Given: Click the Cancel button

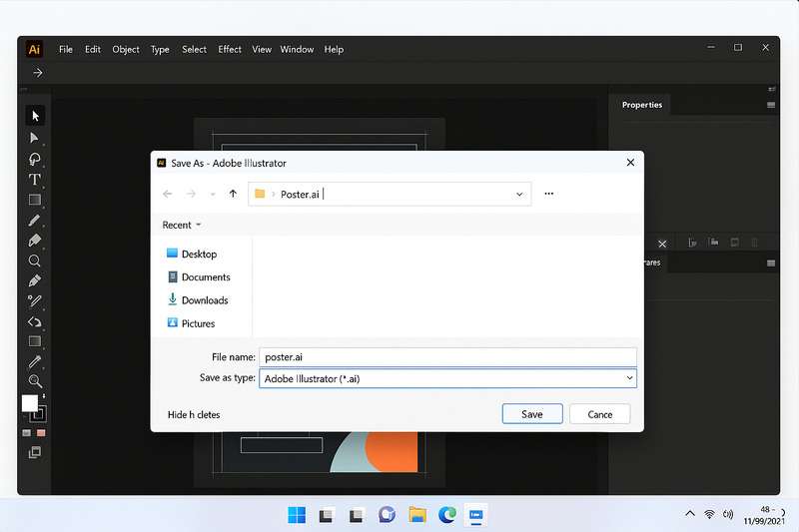Looking at the screenshot, I should 600,414.
